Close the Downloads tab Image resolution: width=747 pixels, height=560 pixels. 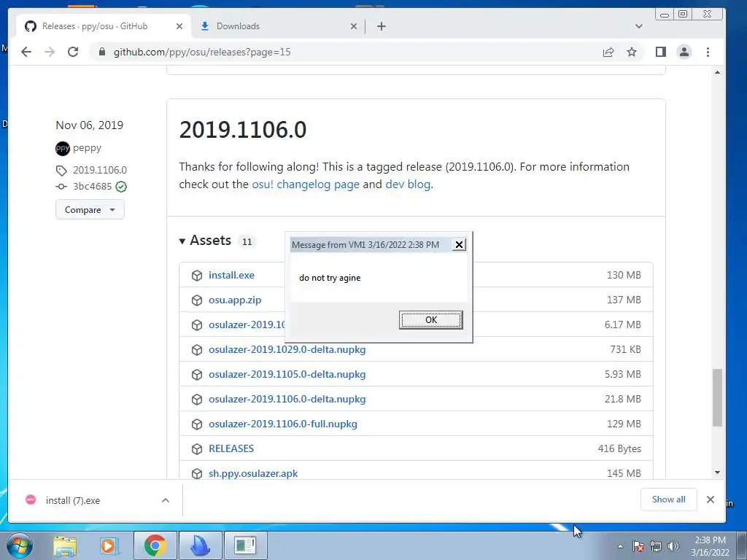(x=354, y=26)
